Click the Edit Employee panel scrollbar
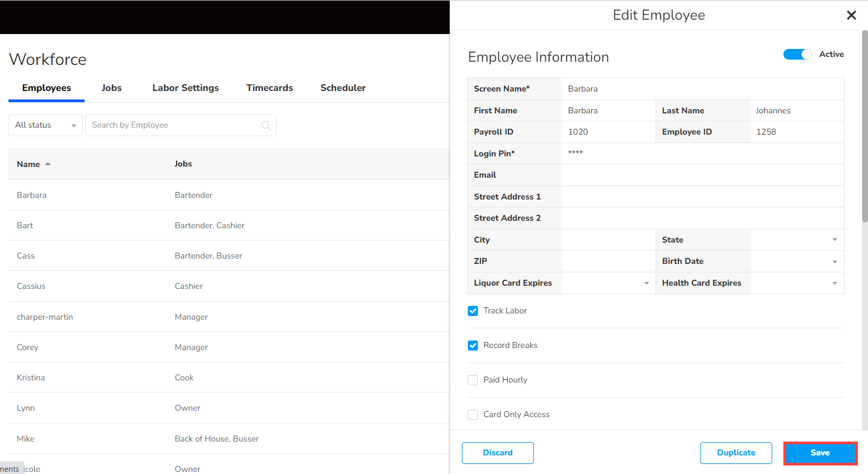 click(865, 128)
